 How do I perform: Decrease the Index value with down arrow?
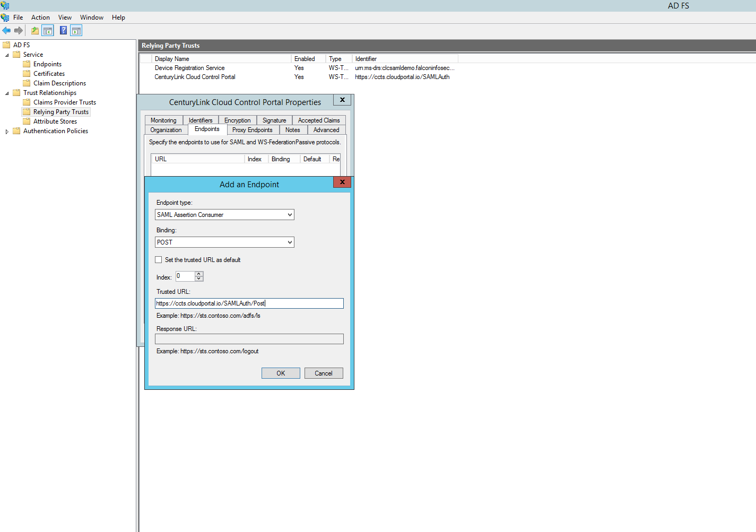(199, 278)
